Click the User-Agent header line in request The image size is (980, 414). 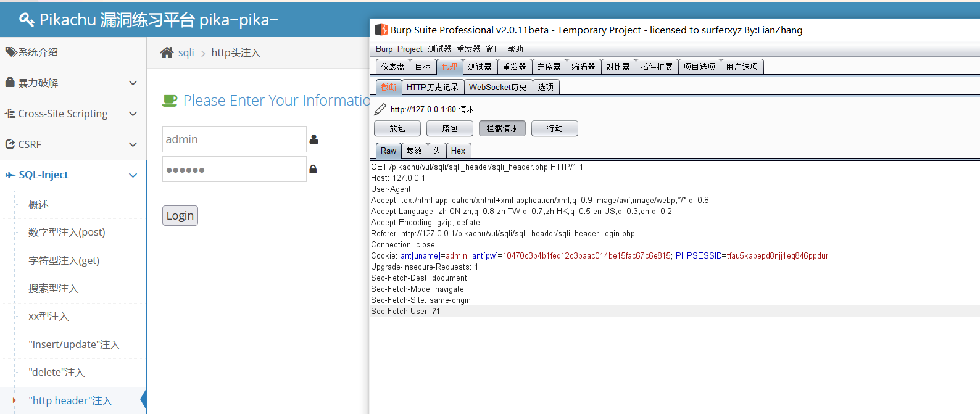394,189
